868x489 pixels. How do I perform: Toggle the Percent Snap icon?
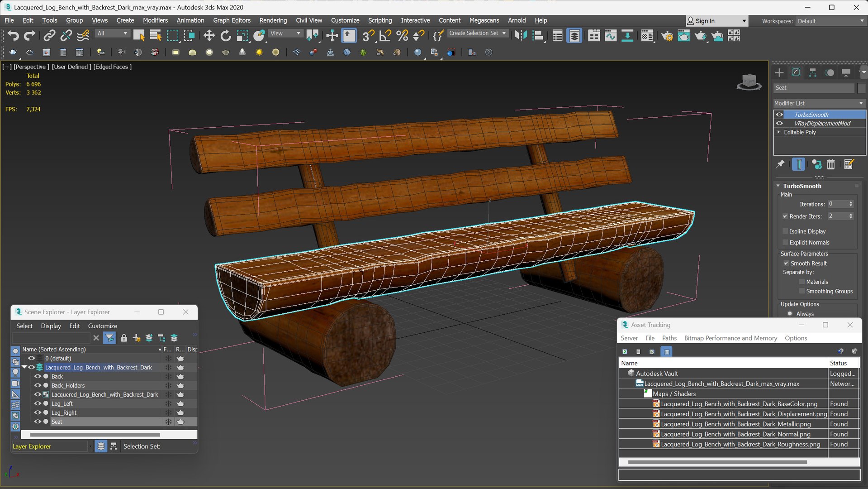[x=402, y=35]
